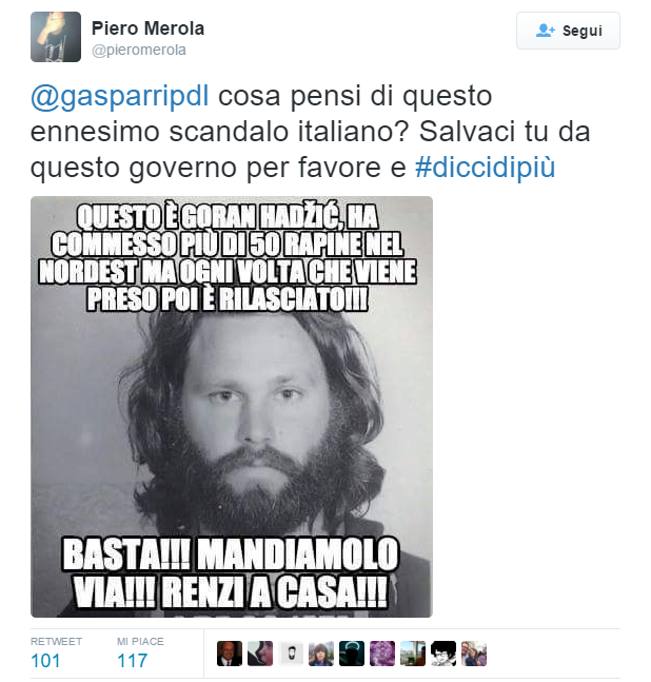Click the RETWEET label
This screenshot has width=651, height=682.
click(56, 642)
